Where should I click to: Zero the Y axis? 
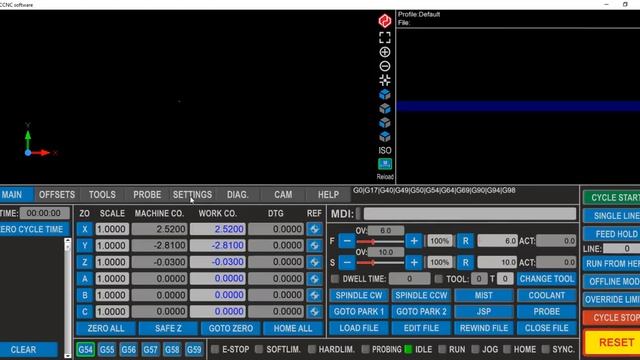tap(84, 245)
